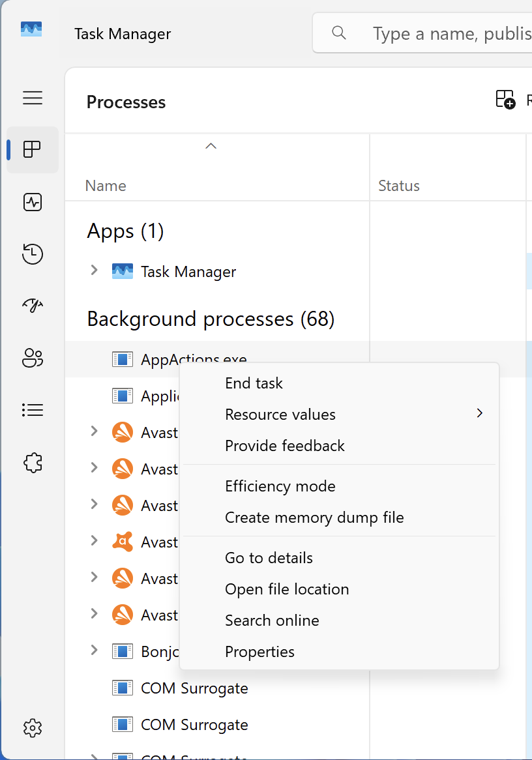The image size is (532, 760).
Task: Select the Processes sidebar icon
Action: pyautogui.click(x=33, y=149)
